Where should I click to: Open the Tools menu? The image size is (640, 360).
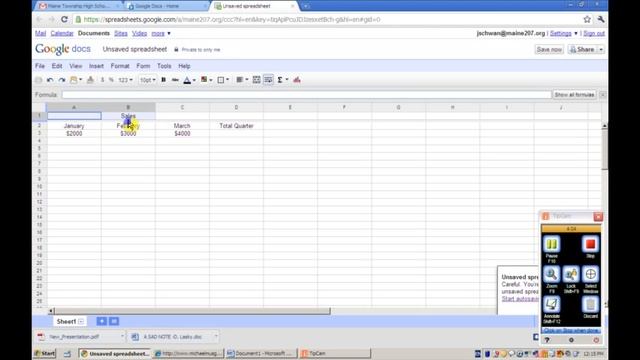(164, 66)
